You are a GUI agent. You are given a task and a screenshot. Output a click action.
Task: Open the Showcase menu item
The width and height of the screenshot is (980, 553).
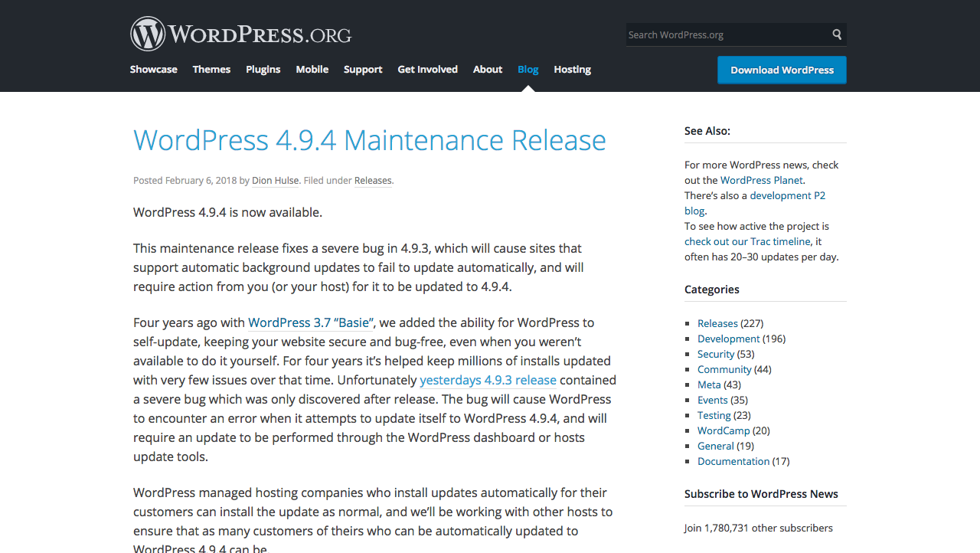pyautogui.click(x=153, y=69)
